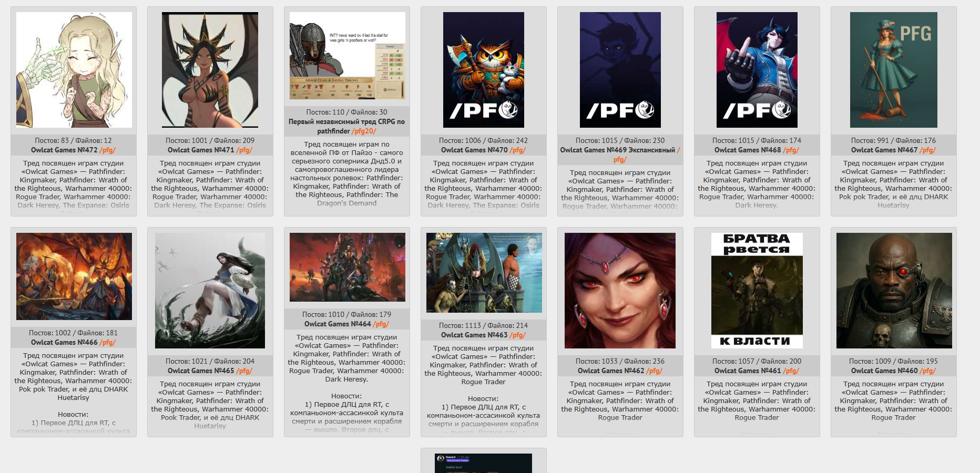The image size is (980, 473).
Task: Select the title 'Owlcat Games №471'
Action: [x=201, y=150]
